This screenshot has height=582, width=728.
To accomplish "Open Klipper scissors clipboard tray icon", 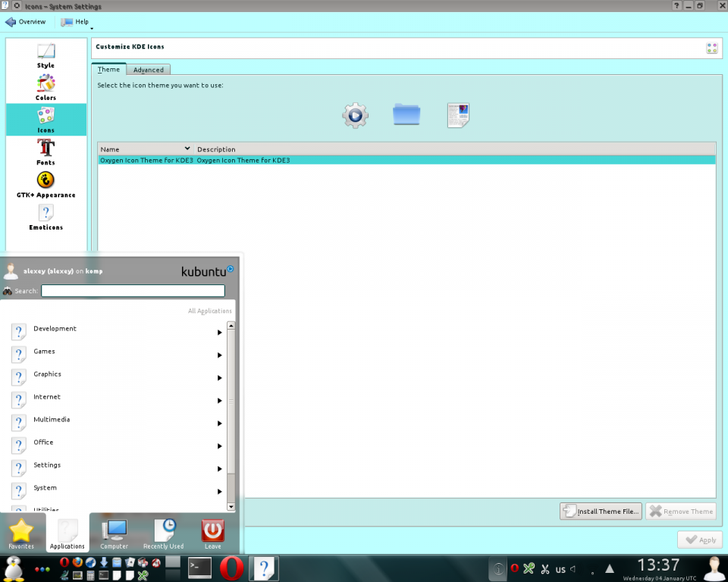I will click(x=545, y=568).
